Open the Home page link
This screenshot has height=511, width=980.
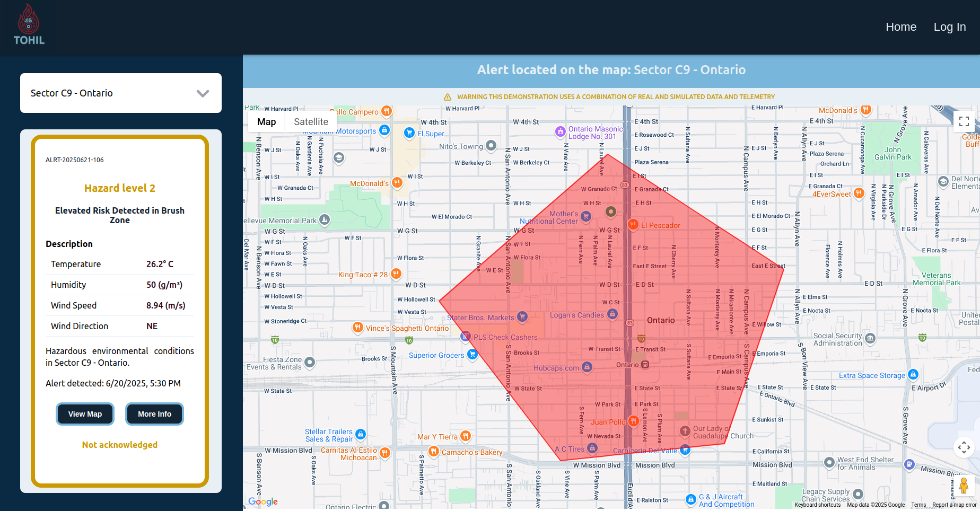pyautogui.click(x=901, y=27)
